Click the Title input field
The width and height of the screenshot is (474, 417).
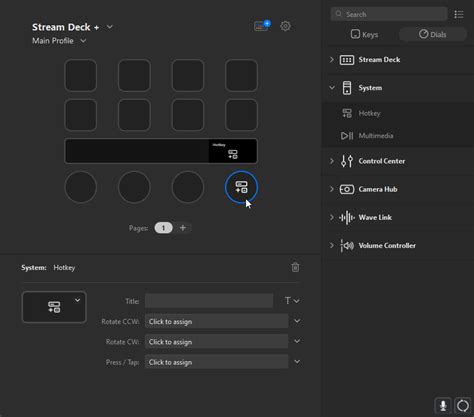209,301
